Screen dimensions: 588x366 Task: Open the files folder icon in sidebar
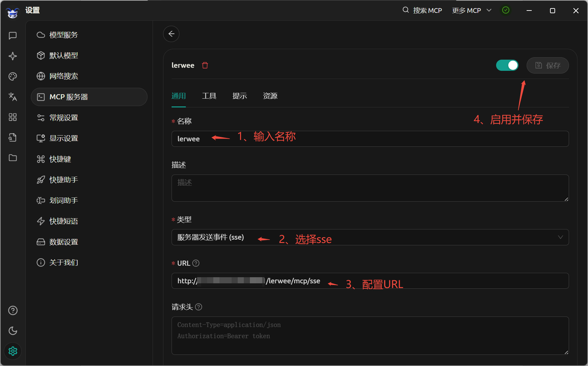13,158
